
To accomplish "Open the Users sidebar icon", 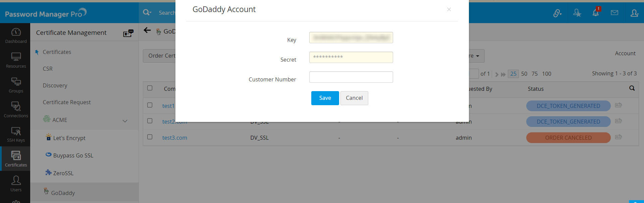I will pyautogui.click(x=16, y=184).
